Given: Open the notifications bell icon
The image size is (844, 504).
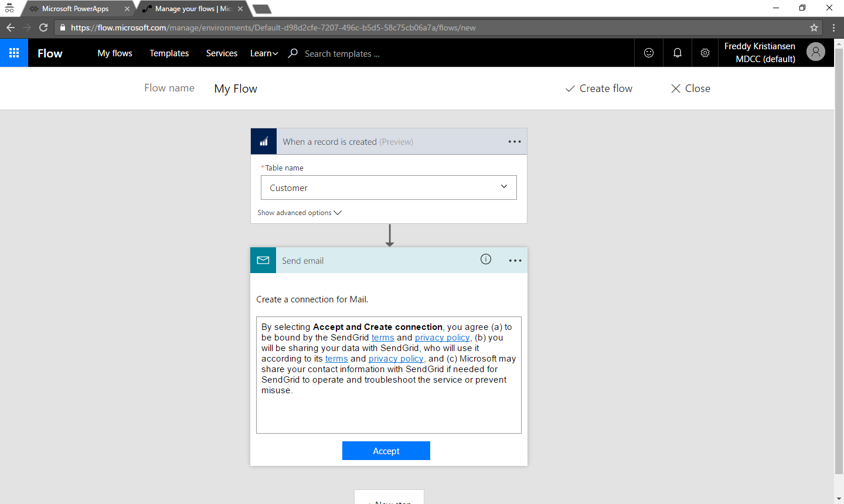Looking at the screenshot, I should (x=677, y=53).
